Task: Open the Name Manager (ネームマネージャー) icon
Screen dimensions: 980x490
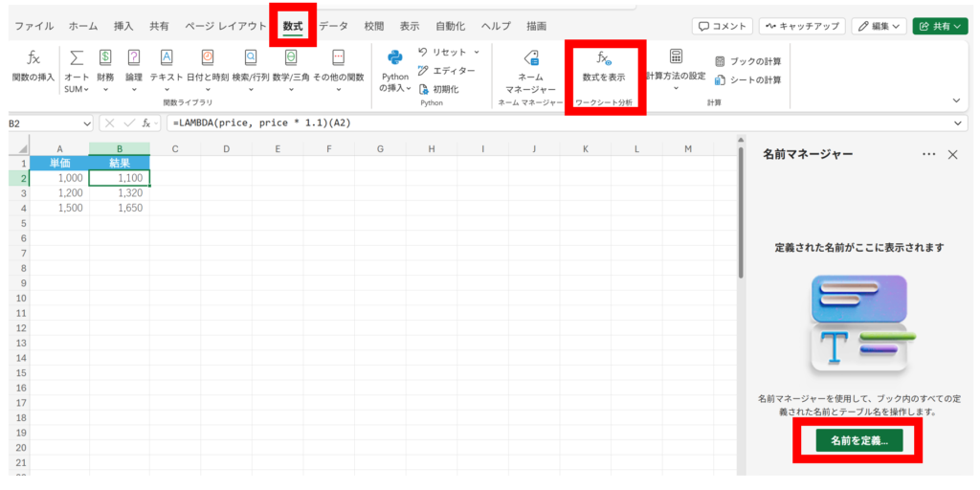Action: [530, 59]
